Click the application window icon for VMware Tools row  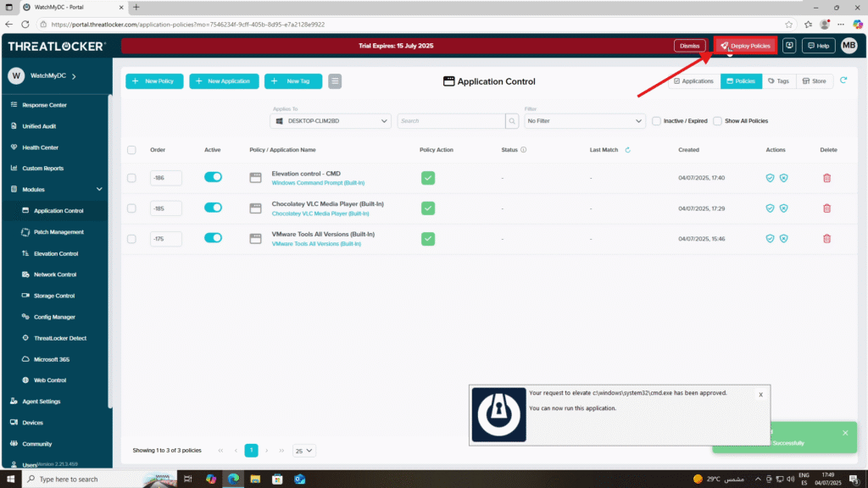pos(255,238)
